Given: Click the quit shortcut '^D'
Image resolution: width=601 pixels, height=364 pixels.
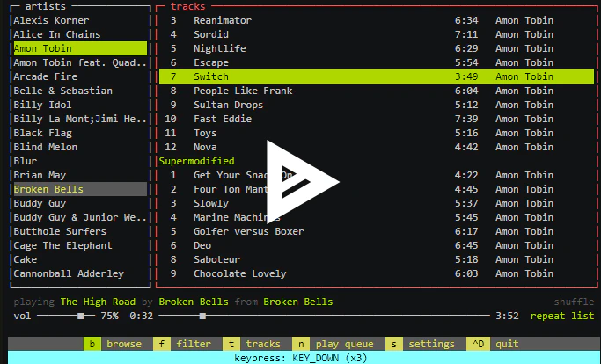Looking at the screenshot, I should pyautogui.click(x=478, y=344).
